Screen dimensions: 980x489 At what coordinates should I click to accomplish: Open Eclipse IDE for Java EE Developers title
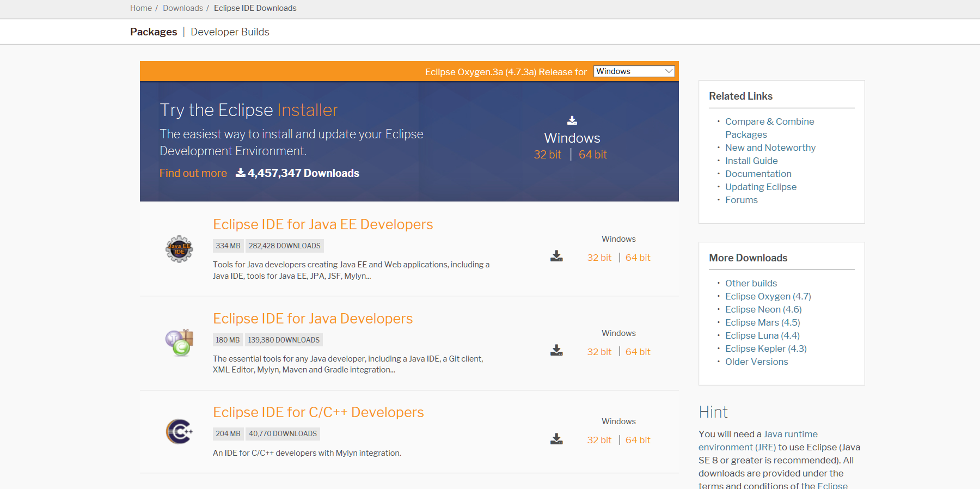[323, 224]
